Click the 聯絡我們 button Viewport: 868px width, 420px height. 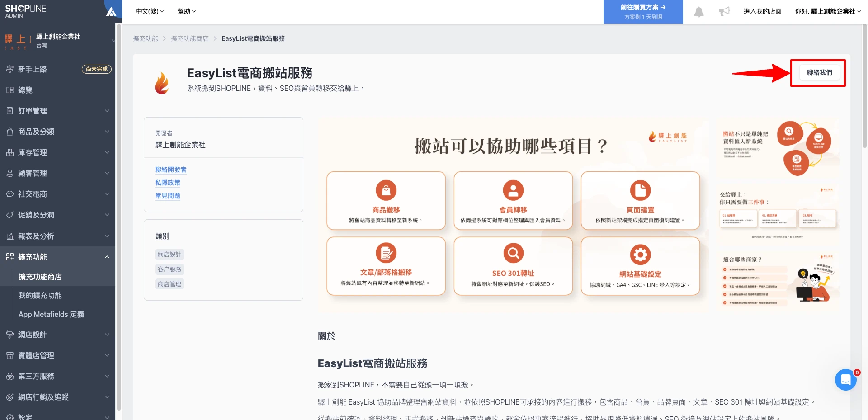click(819, 72)
